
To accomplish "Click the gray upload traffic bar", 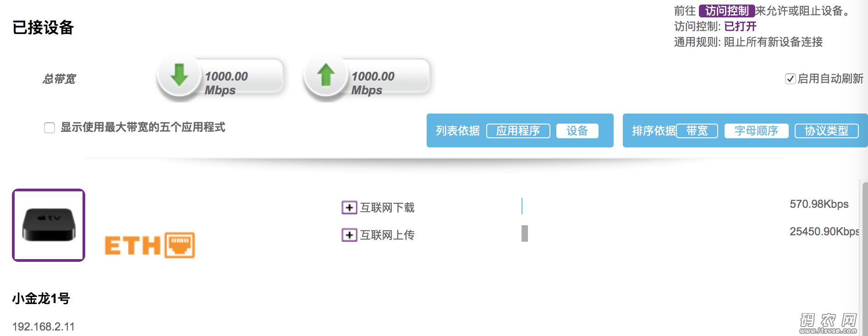I will (x=525, y=233).
